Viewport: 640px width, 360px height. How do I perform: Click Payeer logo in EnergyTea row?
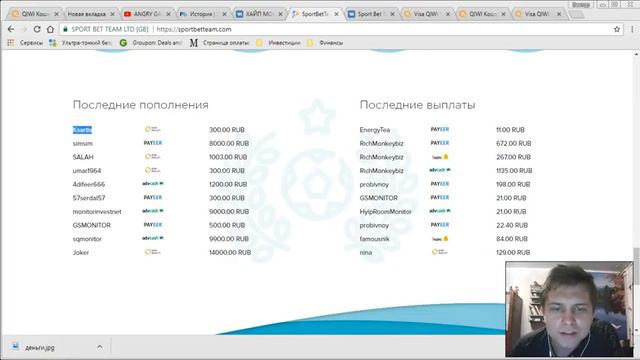(x=440, y=129)
